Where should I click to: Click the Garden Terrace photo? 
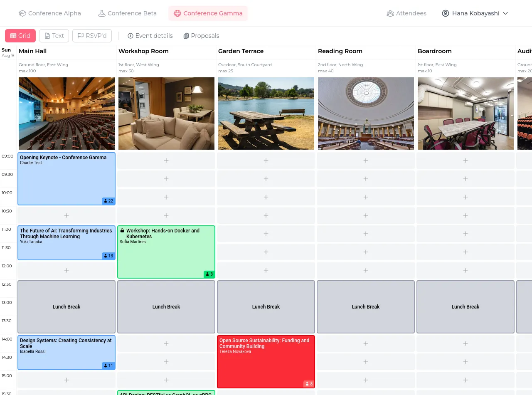[x=266, y=114]
